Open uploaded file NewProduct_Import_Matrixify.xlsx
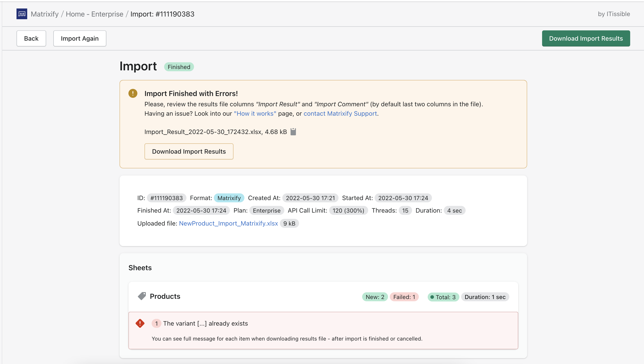 click(x=228, y=223)
